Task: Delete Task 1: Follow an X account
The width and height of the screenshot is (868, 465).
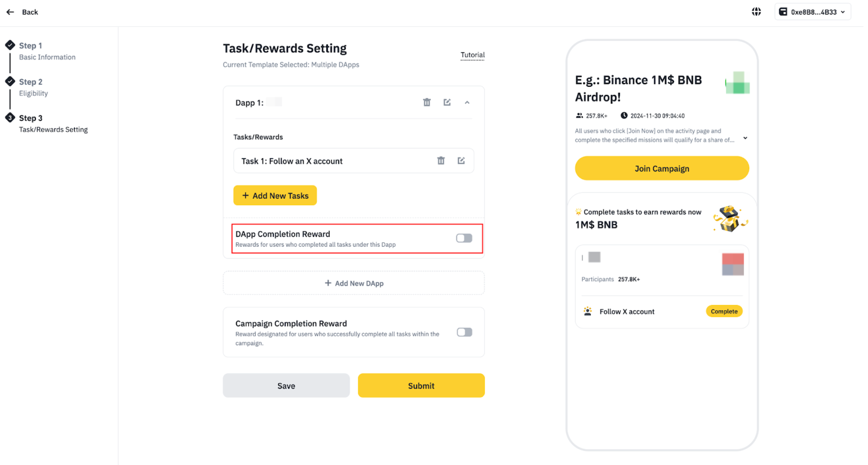Action: 441,160
